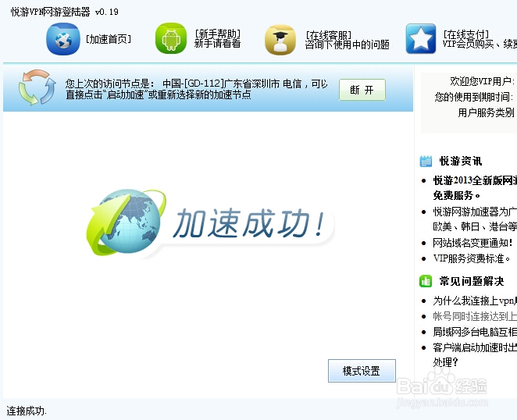Select the [在线支付] menu label
This screenshot has height=420, width=517.
pyautogui.click(x=466, y=34)
